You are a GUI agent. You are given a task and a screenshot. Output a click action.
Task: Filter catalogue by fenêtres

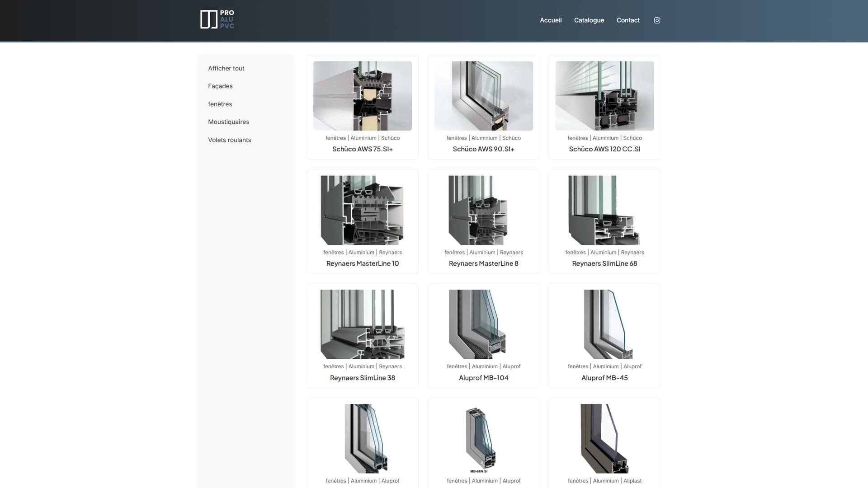point(220,104)
